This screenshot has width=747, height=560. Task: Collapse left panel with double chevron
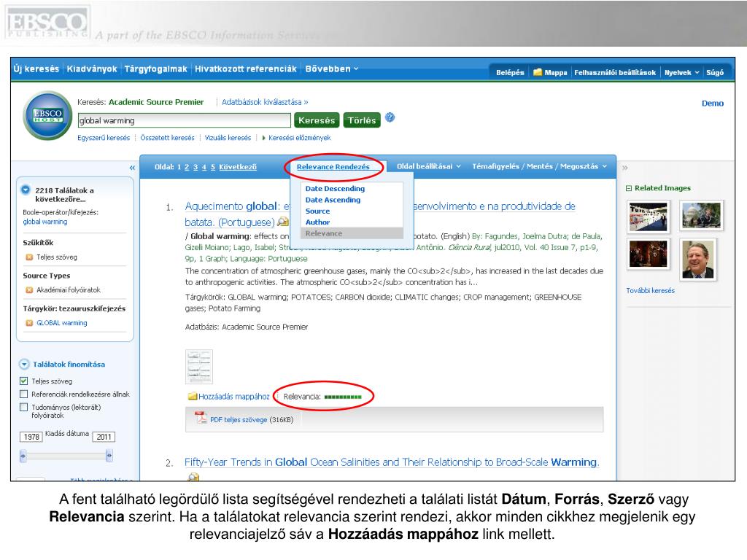pyautogui.click(x=132, y=168)
